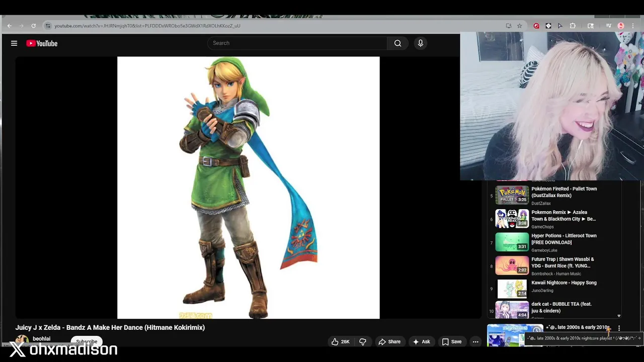Screen dimensions: 644x362
Task: Play the Kawaii Nightcore Happy Song thumbnail
Action: click(512, 289)
